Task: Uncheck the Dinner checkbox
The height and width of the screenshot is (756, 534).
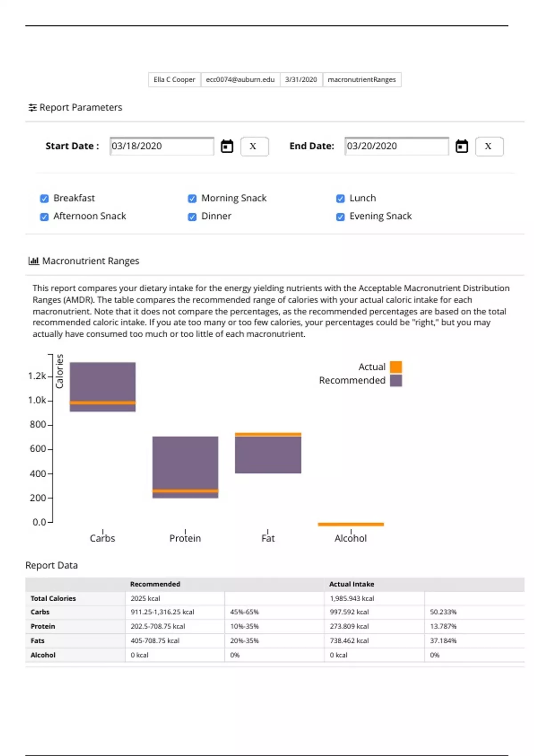Action: 192,217
